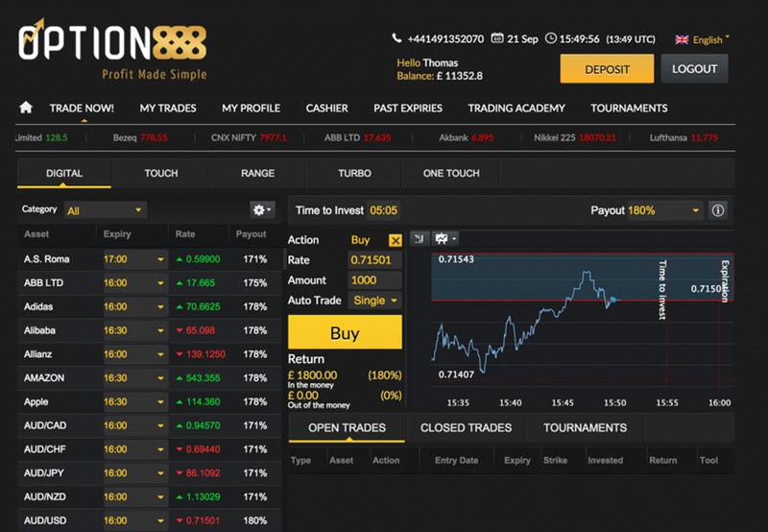Image resolution: width=768 pixels, height=532 pixels.
Task: Open A.S. Roma expiry dropdown
Action: (135, 259)
